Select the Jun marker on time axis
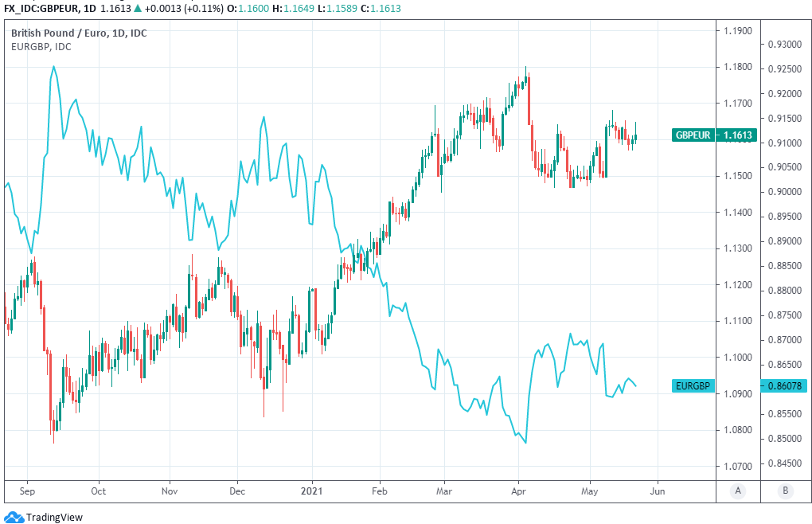Image resolution: width=812 pixels, height=524 pixels. click(x=657, y=491)
